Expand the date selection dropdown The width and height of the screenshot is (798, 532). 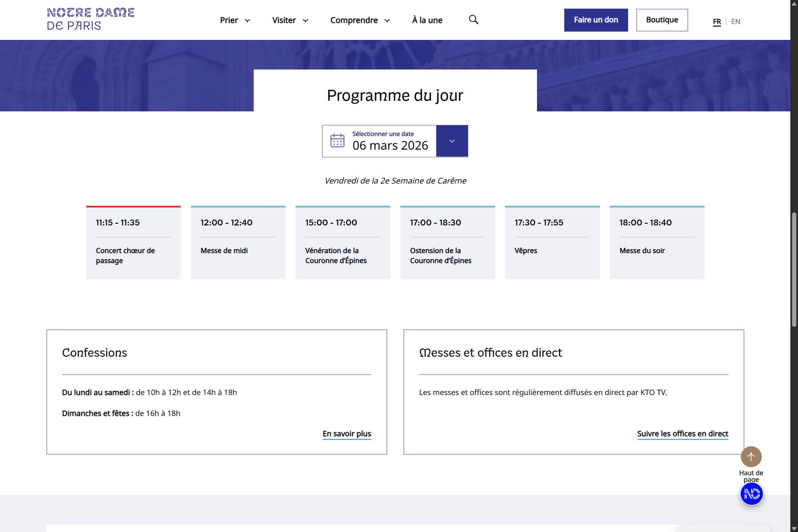(452, 141)
